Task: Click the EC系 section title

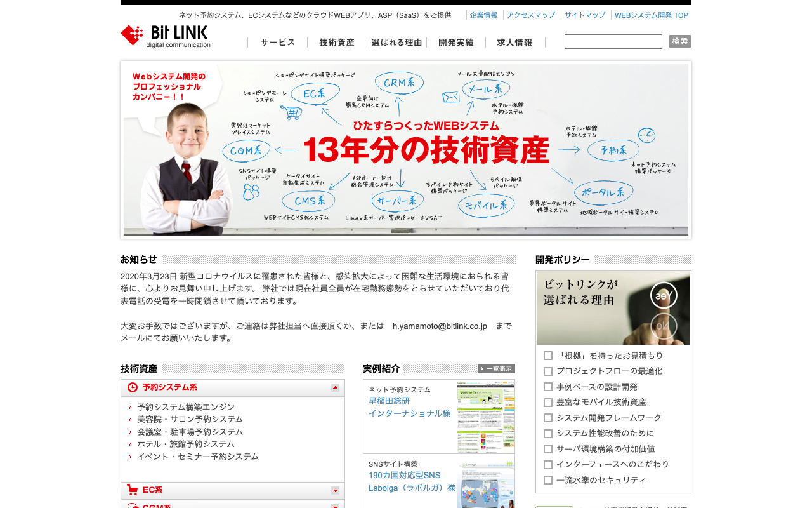Action: [x=153, y=490]
